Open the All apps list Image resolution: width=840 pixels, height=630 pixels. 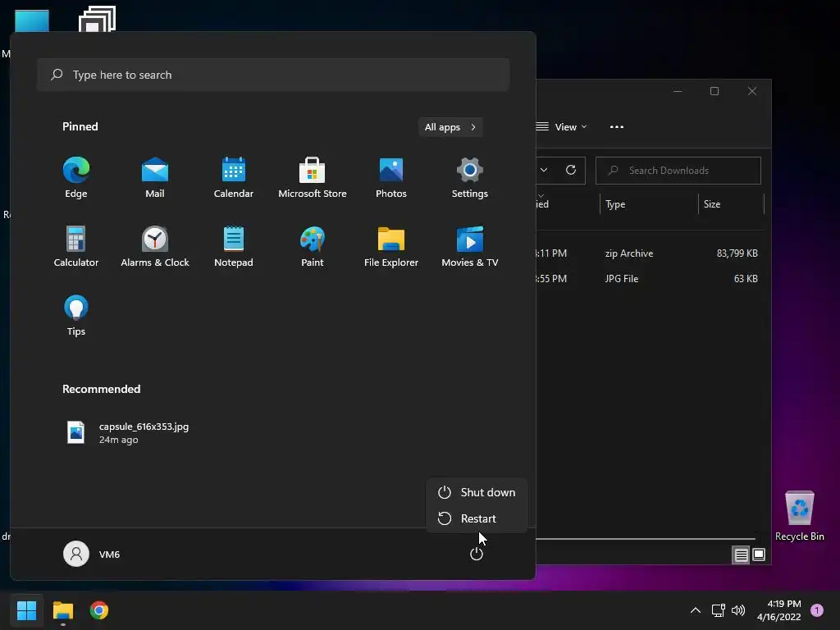[450, 127]
